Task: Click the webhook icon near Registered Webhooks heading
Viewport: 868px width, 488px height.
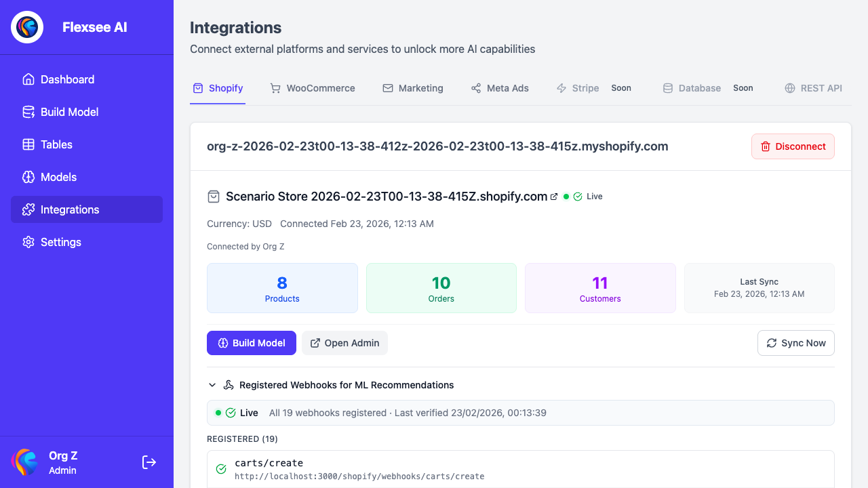Action: 229,384
